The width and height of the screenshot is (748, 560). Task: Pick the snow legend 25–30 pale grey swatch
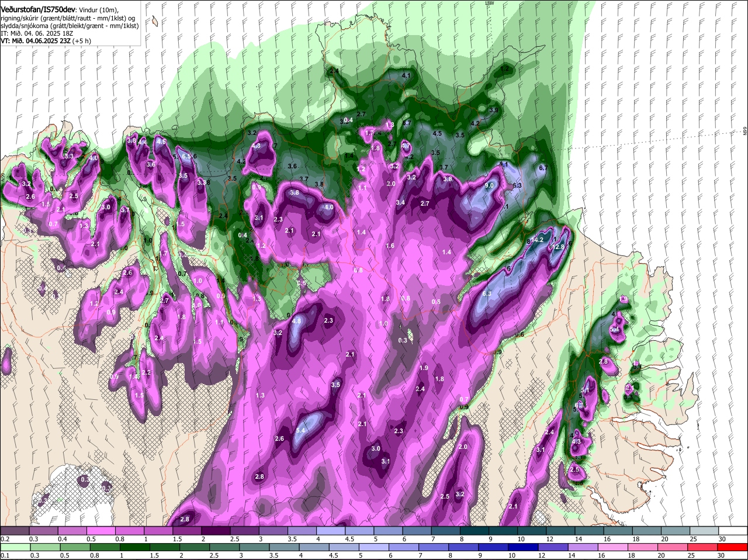click(703, 530)
